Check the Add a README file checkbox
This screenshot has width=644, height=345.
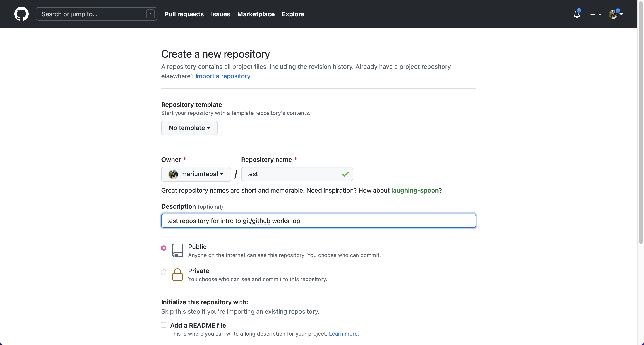tap(164, 325)
